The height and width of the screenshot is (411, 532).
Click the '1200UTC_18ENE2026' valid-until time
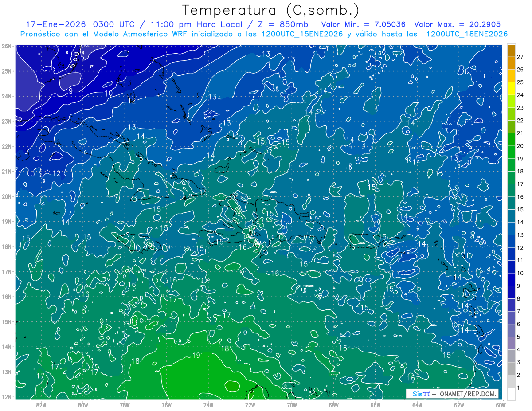(x=467, y=34)
